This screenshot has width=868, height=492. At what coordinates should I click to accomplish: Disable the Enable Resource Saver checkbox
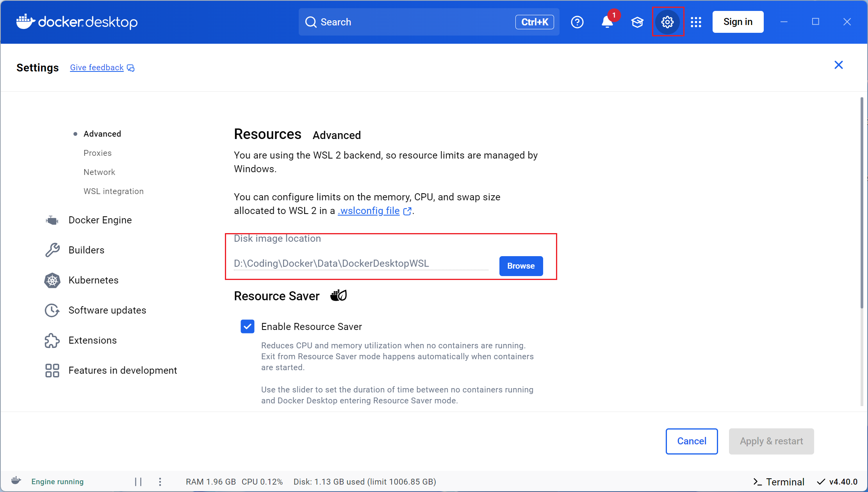point(247,326)
